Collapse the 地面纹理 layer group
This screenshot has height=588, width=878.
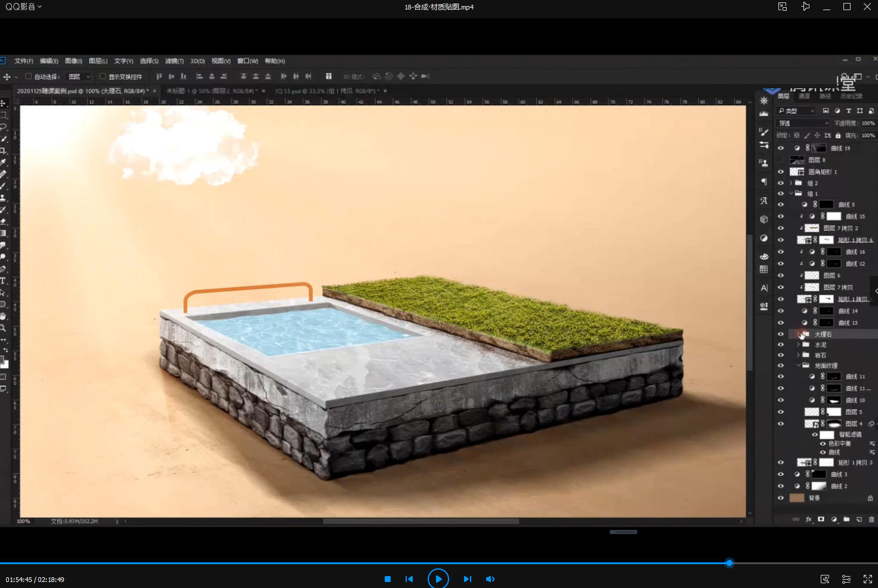click(x=799, y=366)
